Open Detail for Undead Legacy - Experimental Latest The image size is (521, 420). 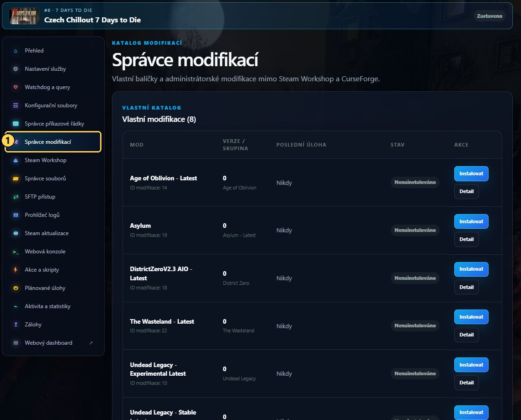click(x=467, y=383)
